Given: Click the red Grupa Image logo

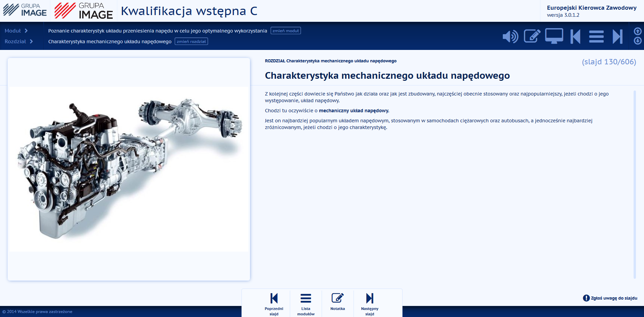Looking at the screenshot, I should point(84,11).
